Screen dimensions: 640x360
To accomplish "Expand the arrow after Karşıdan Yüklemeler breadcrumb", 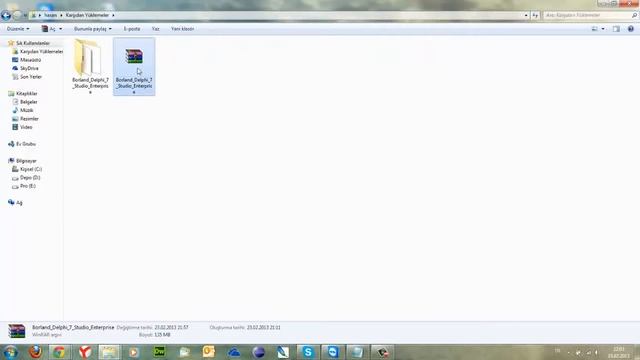I will coord(113,15).
